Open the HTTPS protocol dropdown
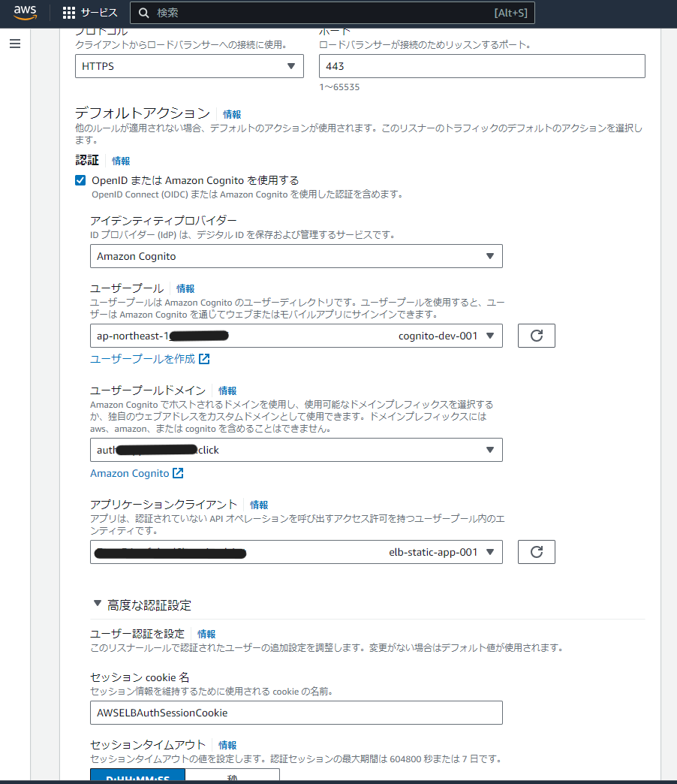 click(189, 66)
